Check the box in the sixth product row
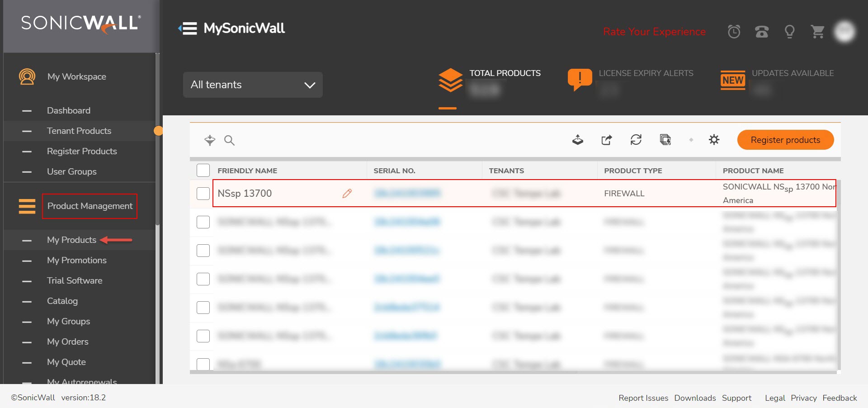 click(203, 336)
